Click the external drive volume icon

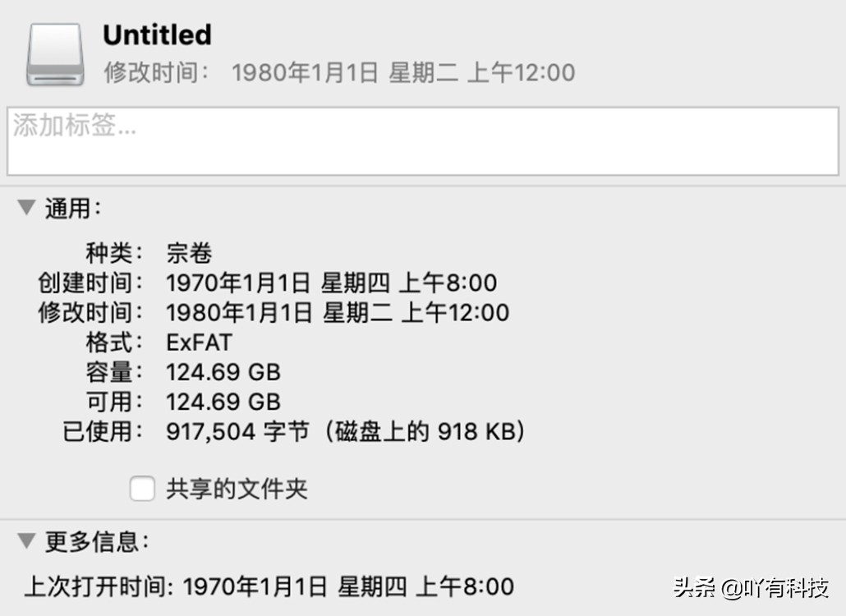(x=55, y=54)
